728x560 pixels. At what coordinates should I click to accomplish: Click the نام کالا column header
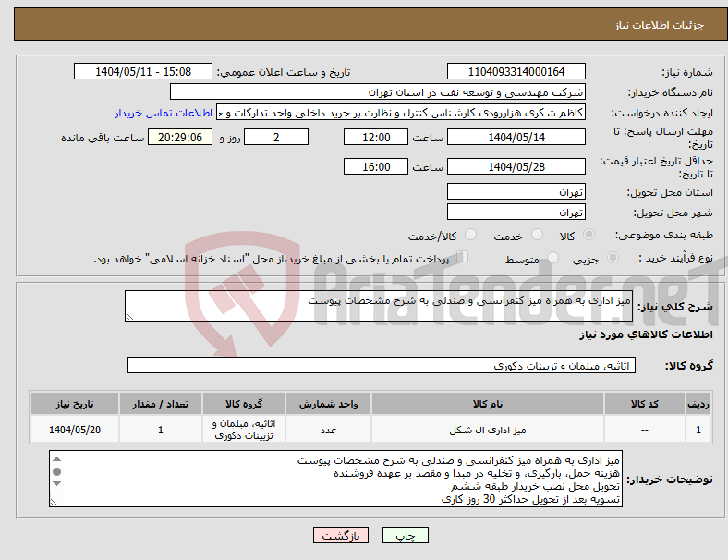pos(488,404)
